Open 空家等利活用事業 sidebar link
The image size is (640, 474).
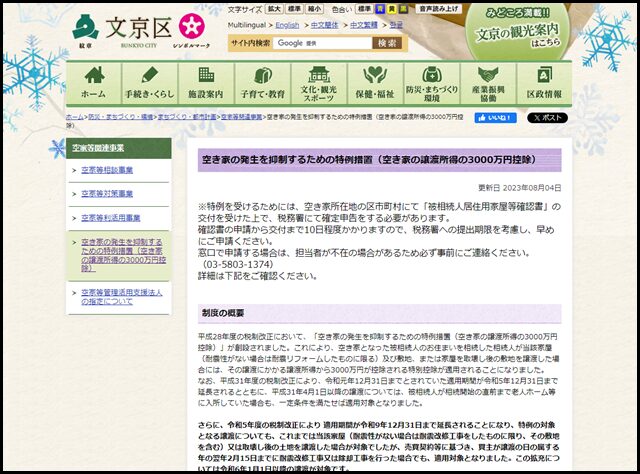click(111, 218)
